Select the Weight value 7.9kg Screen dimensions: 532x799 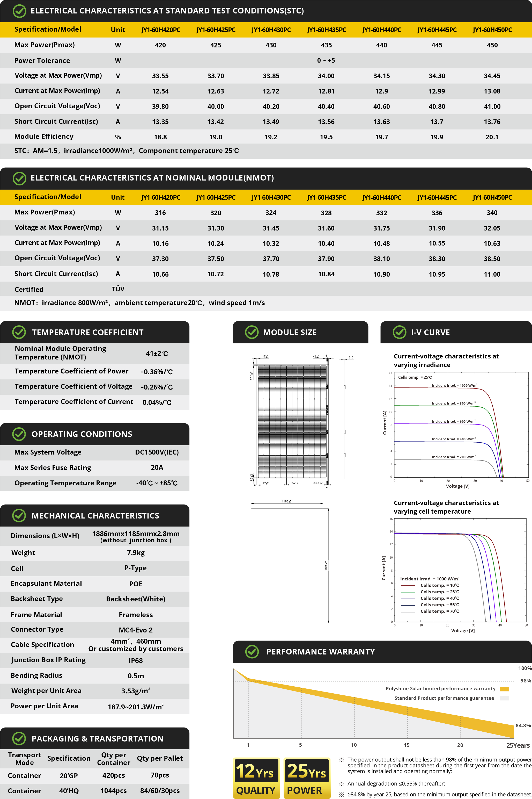pyautogui.click(x=136, y=553)
